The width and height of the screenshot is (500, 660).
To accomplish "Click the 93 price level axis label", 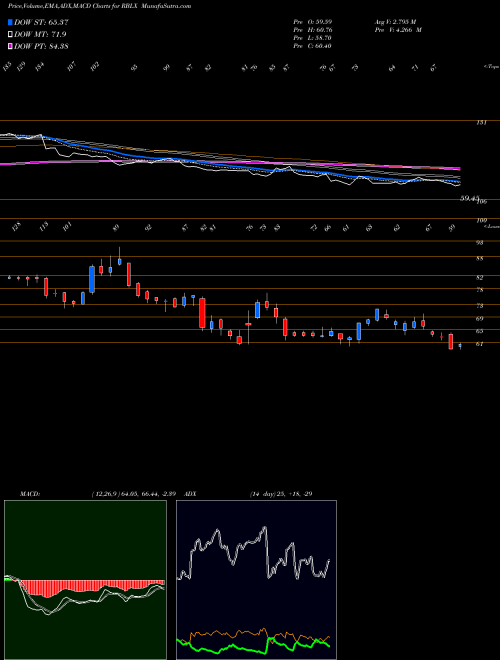I will pyautogui.click(x=480, y=243).
